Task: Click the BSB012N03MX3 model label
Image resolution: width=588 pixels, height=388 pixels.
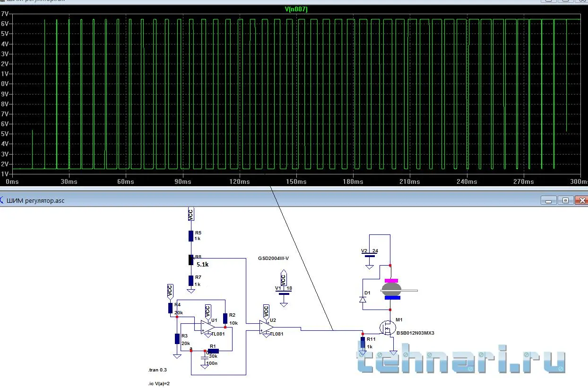Action: coord(415,333)
